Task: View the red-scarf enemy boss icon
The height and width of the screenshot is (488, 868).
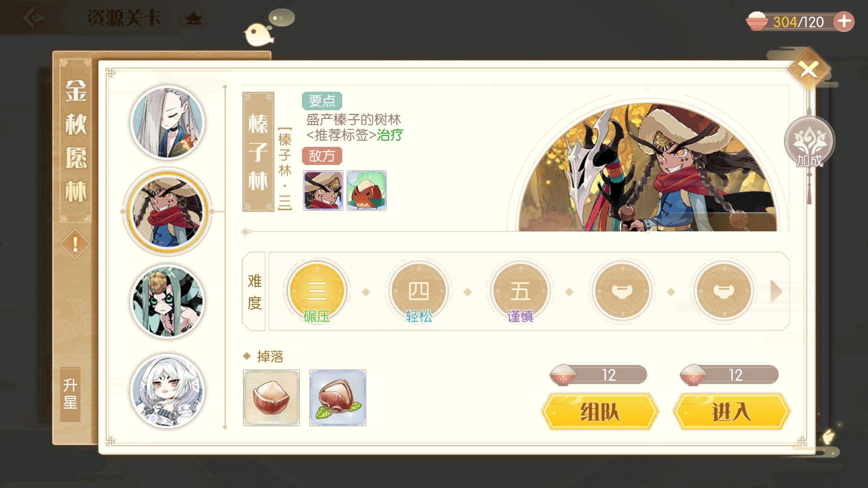Action: 323,190
